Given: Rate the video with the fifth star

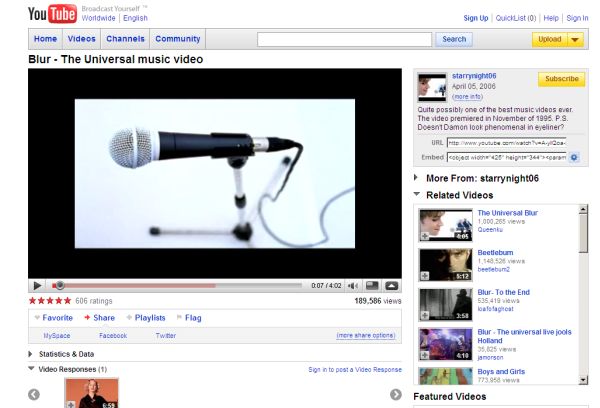Looking at the screenshot, I should pos(67,300).
